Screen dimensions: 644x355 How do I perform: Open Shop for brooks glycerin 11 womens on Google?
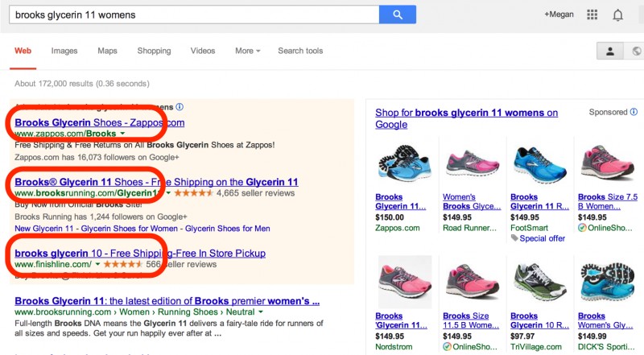[466, 118]
